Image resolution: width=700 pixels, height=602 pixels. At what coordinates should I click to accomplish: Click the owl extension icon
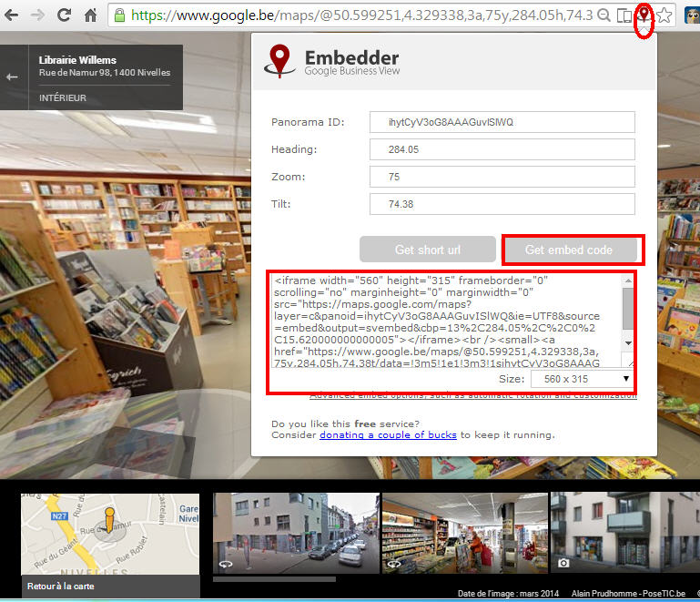[693, 16]
